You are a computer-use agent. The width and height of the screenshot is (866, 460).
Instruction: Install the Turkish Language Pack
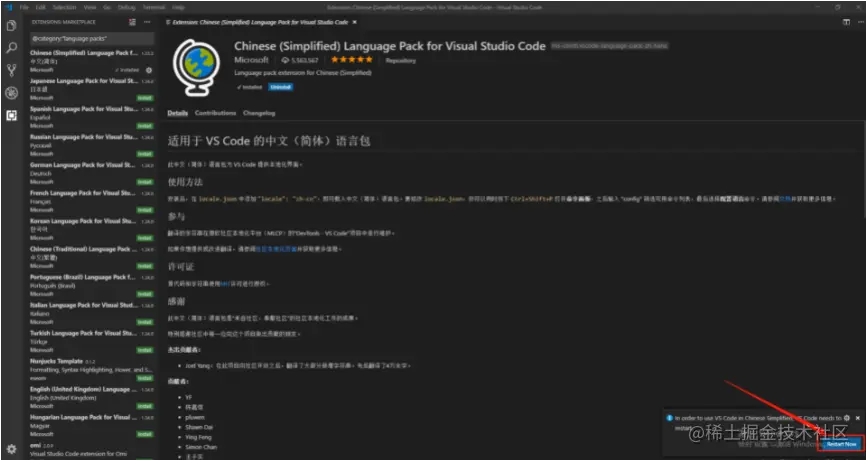point(145,350)
